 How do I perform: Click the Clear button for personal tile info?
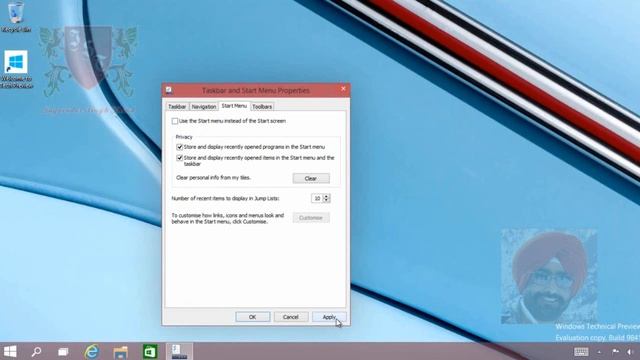[311, 178]
